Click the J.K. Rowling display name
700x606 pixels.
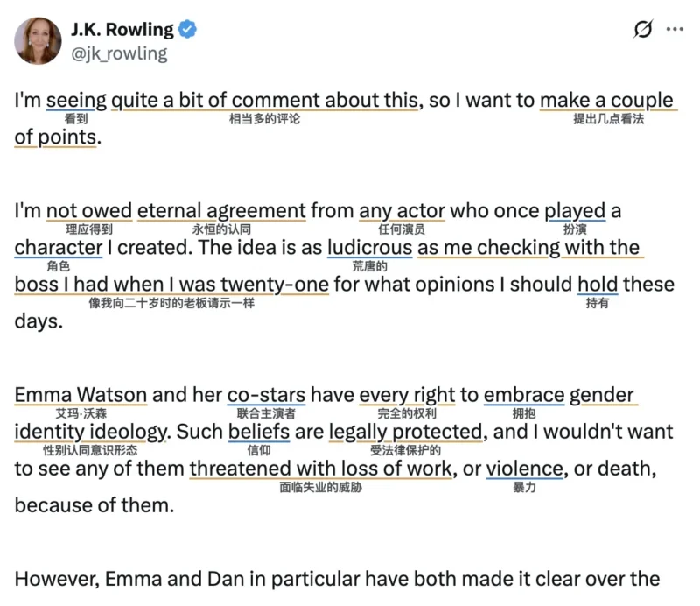coord(122,30)
